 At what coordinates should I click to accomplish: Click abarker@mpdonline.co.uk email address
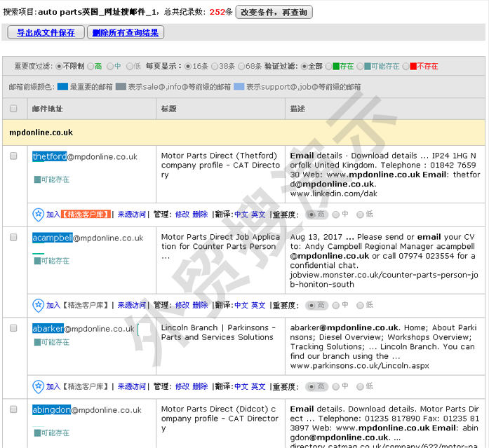click(83, 329)
